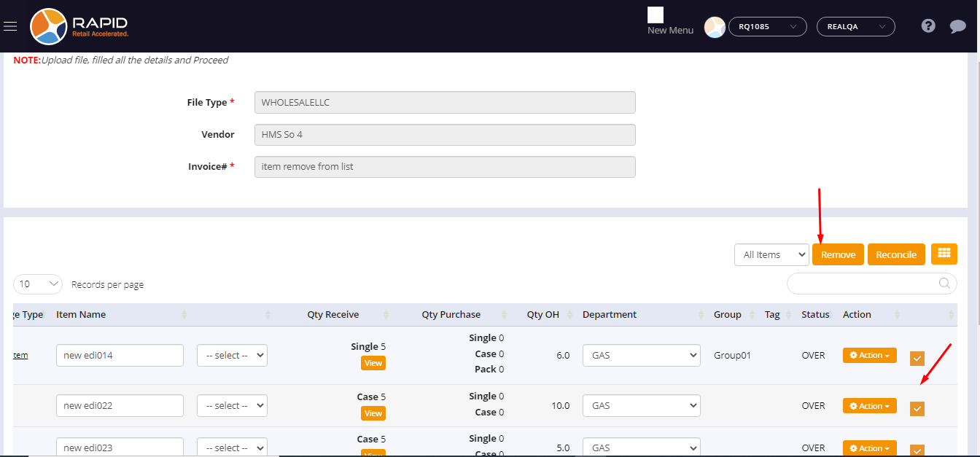Toggle the checkbox for new edi023 row
Viewport: 980px width, 457px height.
(917, 450)
